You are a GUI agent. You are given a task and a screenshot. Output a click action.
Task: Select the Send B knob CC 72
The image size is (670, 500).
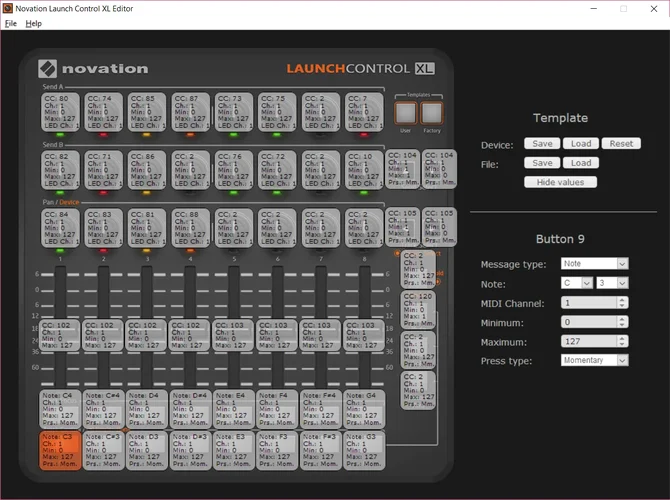point(277,170)
